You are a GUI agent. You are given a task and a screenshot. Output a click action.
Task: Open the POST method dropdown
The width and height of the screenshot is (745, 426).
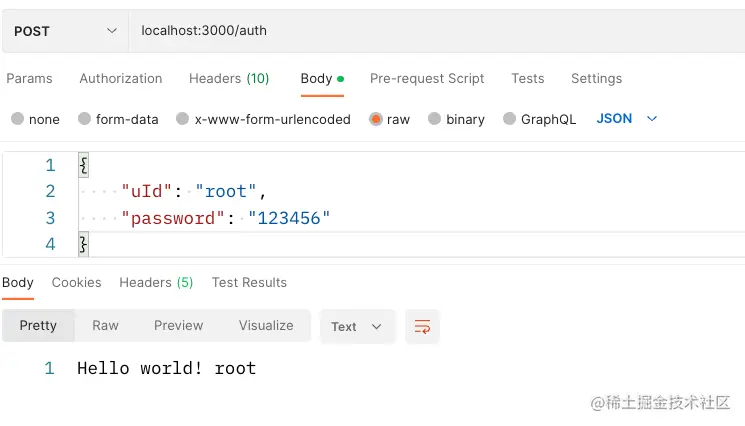click(65, 31)
